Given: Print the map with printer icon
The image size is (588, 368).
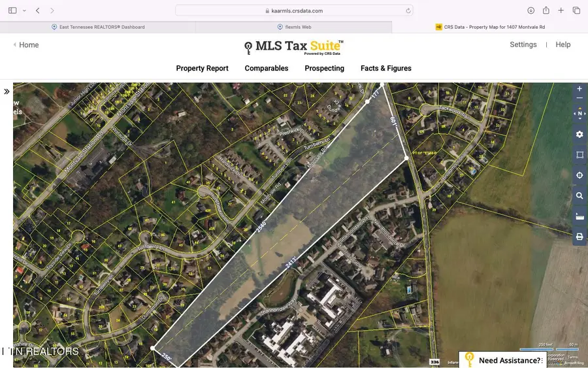Looking at the screenshot, I should tap(579, 237).
